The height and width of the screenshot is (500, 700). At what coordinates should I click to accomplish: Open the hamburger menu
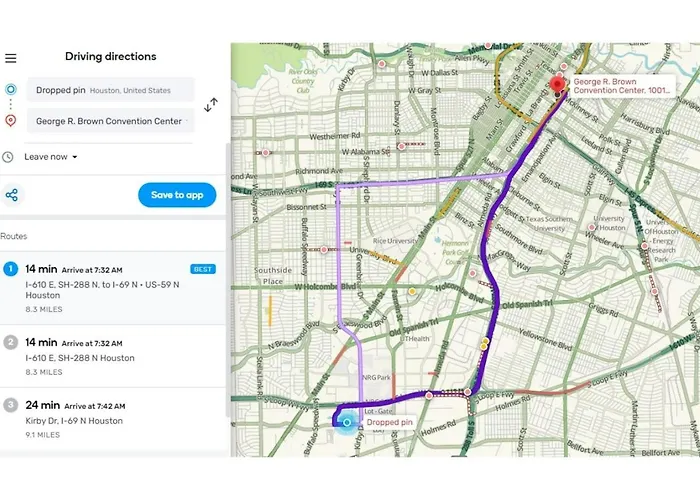point(11,58)
